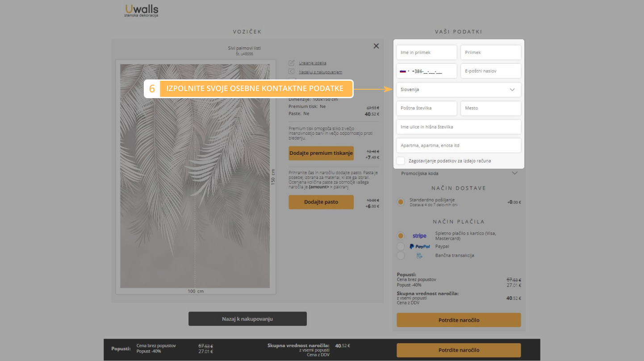
Task: Open the Slovenija country dropdown
Action: click(459, 90)
